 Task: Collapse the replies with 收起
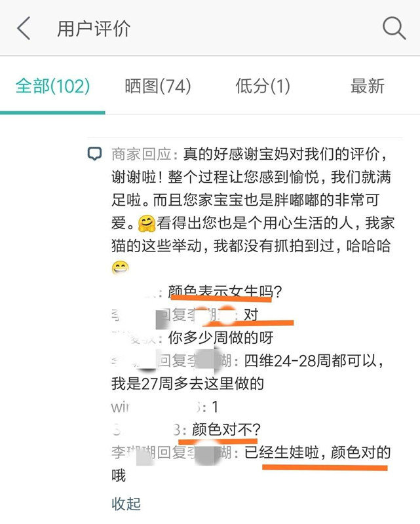point(126,504)
